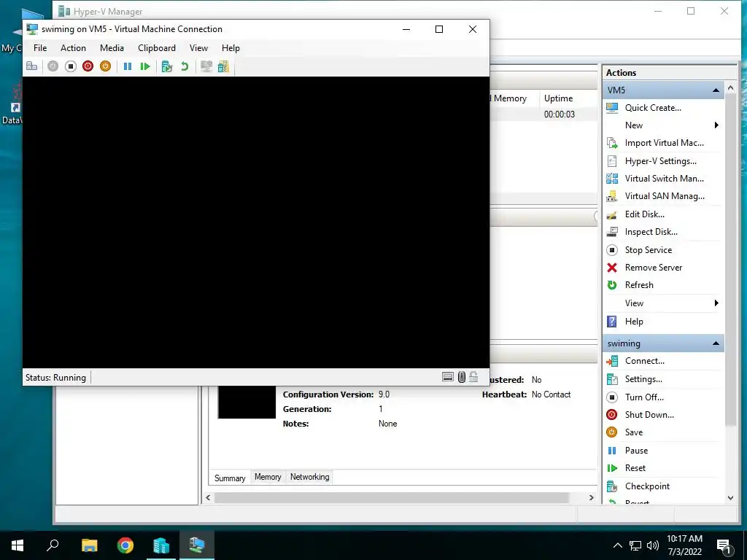
Task: Switch to the Memory tab
Action: pos(268,477)
